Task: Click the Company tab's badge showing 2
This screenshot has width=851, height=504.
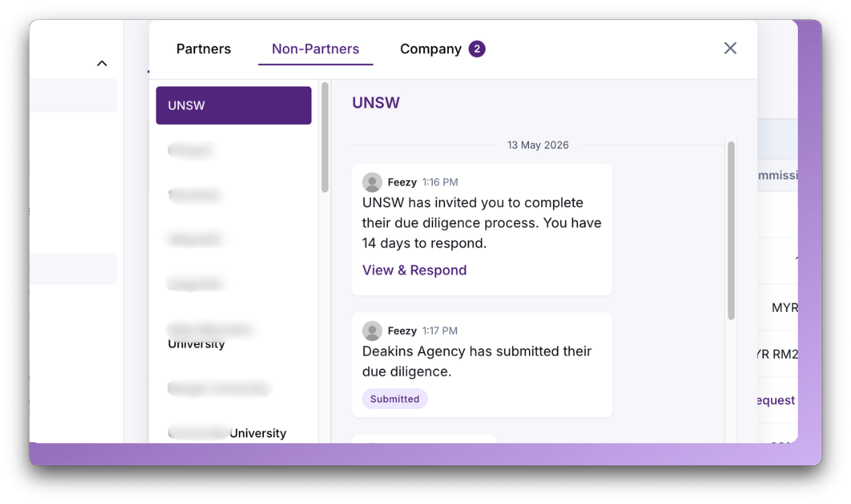Action: pyautogui.click(x=477, y=49)
